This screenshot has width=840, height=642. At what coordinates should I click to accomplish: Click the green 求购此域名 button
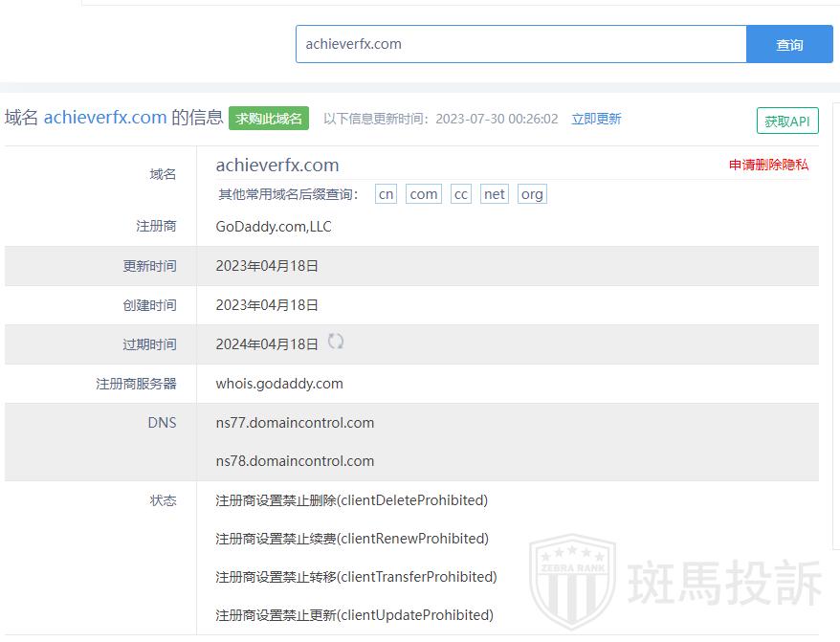click(269, 119)
